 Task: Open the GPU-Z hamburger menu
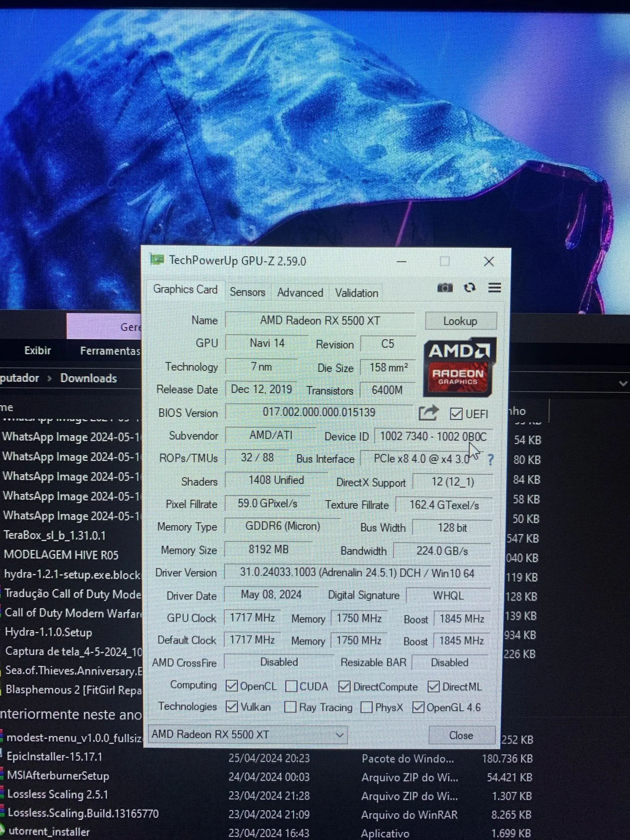[x=495, y=288]
